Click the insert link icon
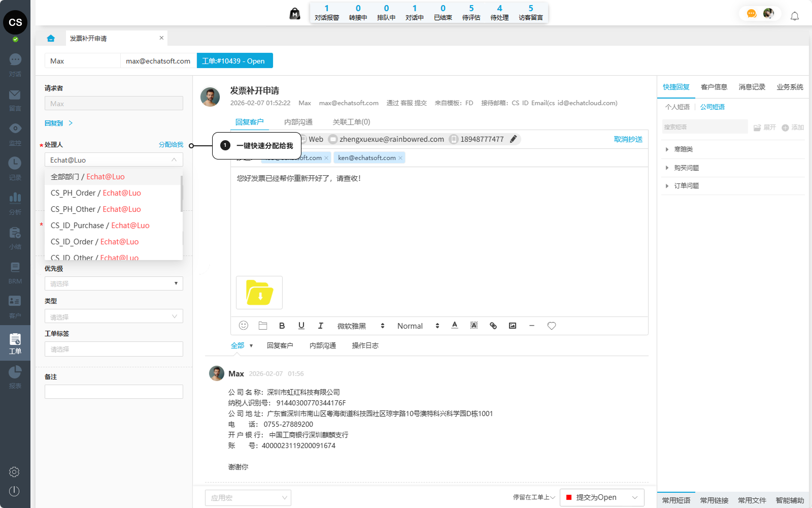 pos(493,326)
